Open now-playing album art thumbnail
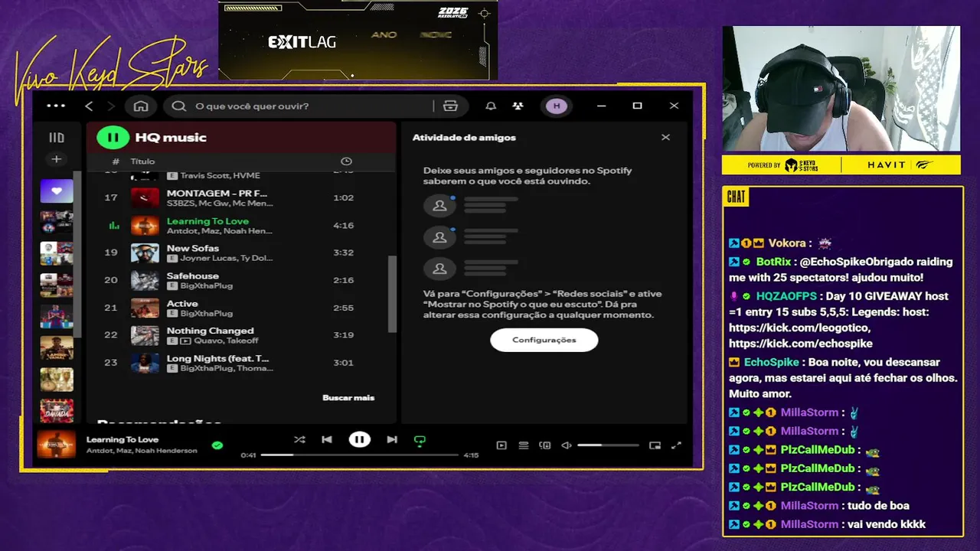This screenshot has height=551, width=980. point(57,445)
